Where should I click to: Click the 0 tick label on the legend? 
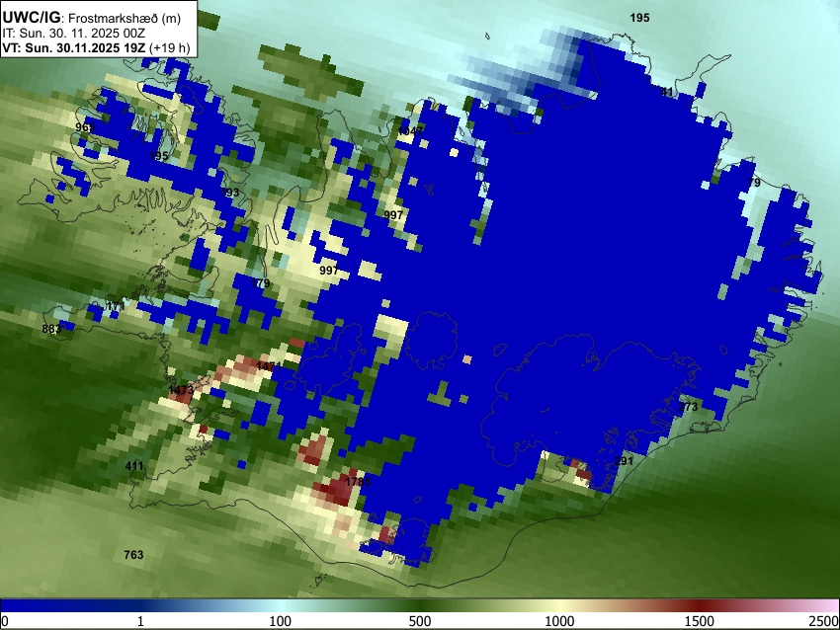5,621
